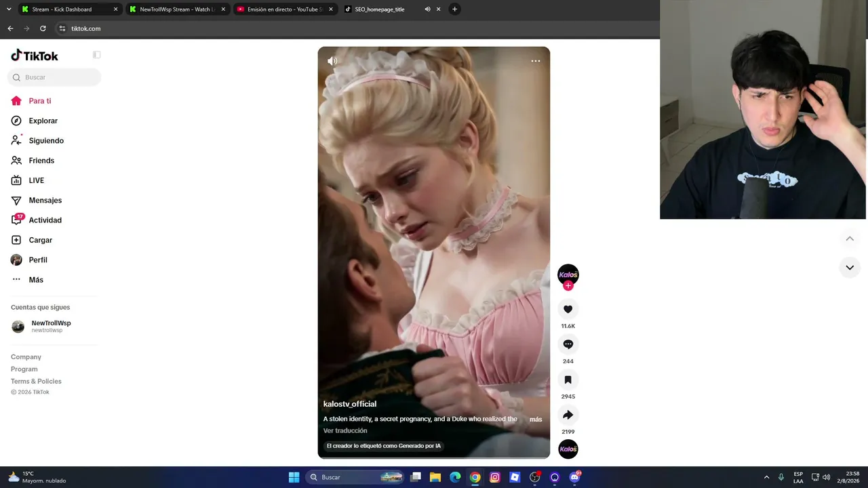Viewport: 868px width, 488px height.
Task: Open the video three-dot options menu
Action: [x=536, y=61]
